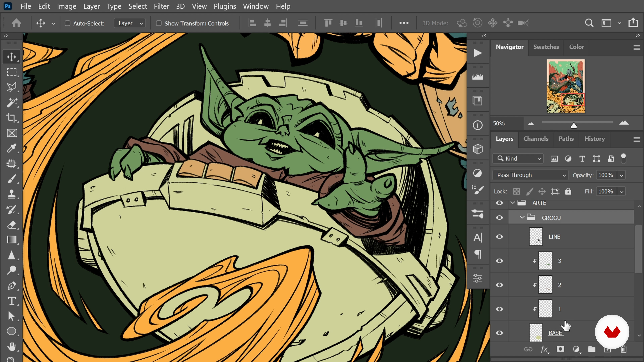This screenshot has width=644, height=362.
Task: Select the Pen tool
Action: point(12,286)
